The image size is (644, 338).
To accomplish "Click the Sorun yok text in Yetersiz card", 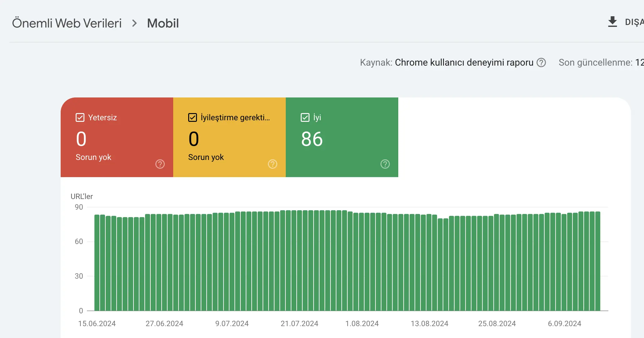I will pos(93,157).
